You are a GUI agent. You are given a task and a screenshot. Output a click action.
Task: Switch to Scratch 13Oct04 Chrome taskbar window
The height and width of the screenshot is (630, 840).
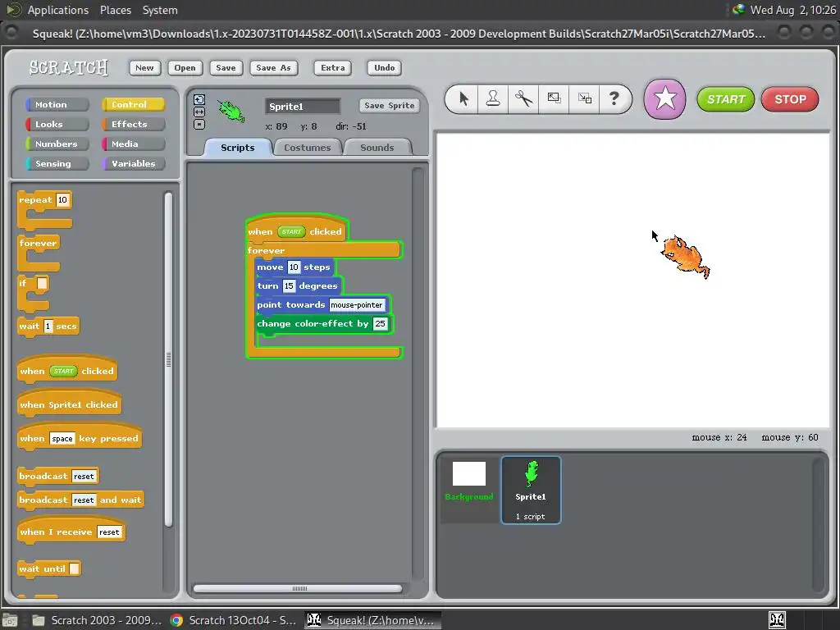click(233, 620)
